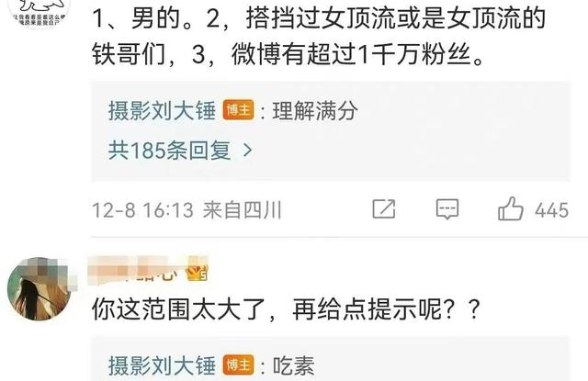Image resolution: width=588 pixels, height=381 pixels.
Task: Open the pixelated avatar of the second commenter
Action: (39, 288)
